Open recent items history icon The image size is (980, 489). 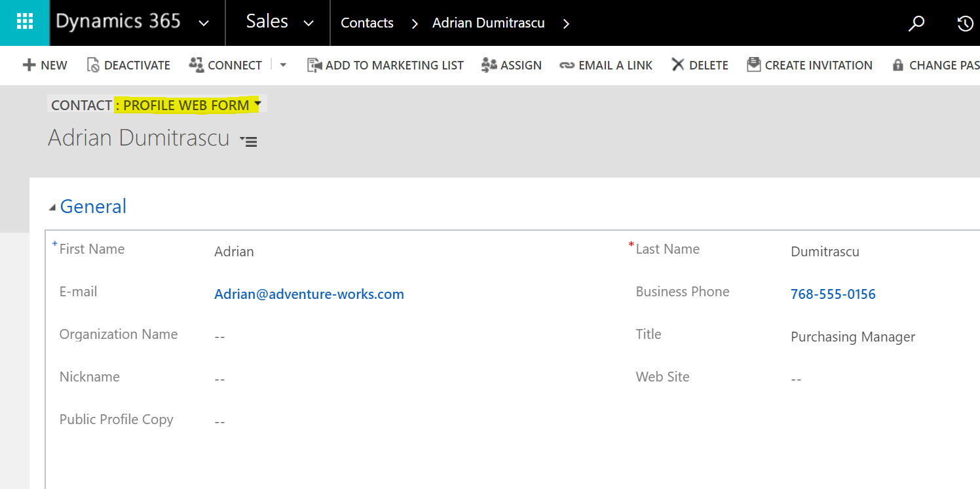click(x=964, y=24)
